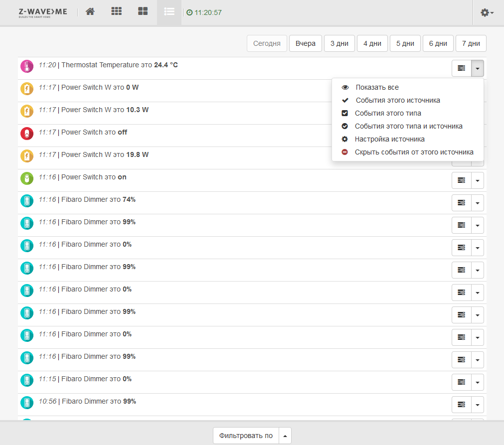Select События этого типа menu entry
The width and height of the screenshot is (504, 445).
click(408, 113)
